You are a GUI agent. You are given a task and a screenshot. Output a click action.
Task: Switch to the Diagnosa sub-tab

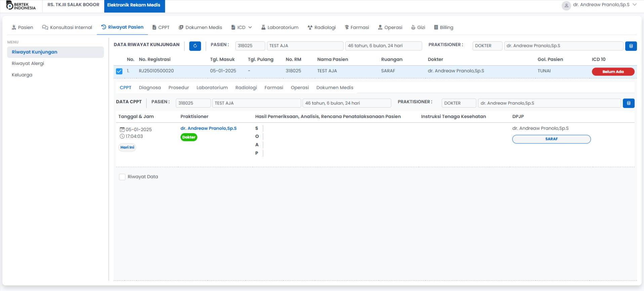click(x=150, y=88)
